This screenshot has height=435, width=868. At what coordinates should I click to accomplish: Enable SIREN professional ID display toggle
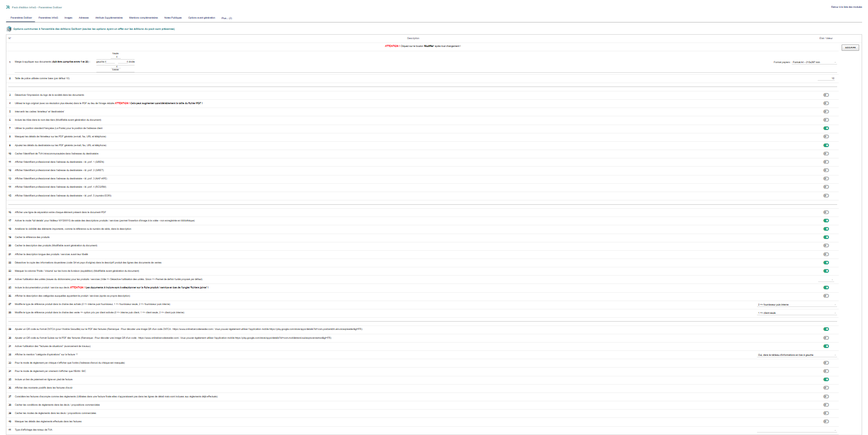tap(826, 162)
